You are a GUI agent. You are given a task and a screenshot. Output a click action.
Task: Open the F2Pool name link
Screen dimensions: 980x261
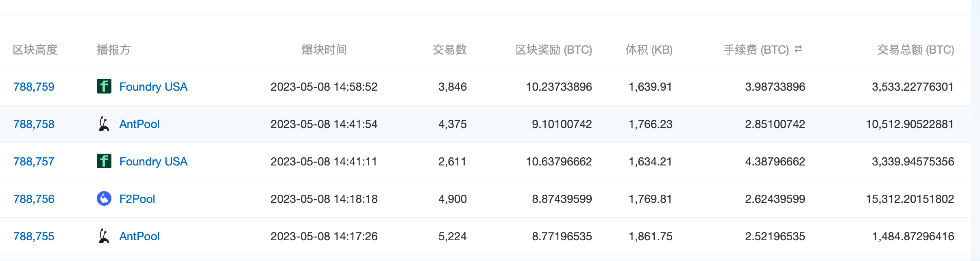point(137,199)
